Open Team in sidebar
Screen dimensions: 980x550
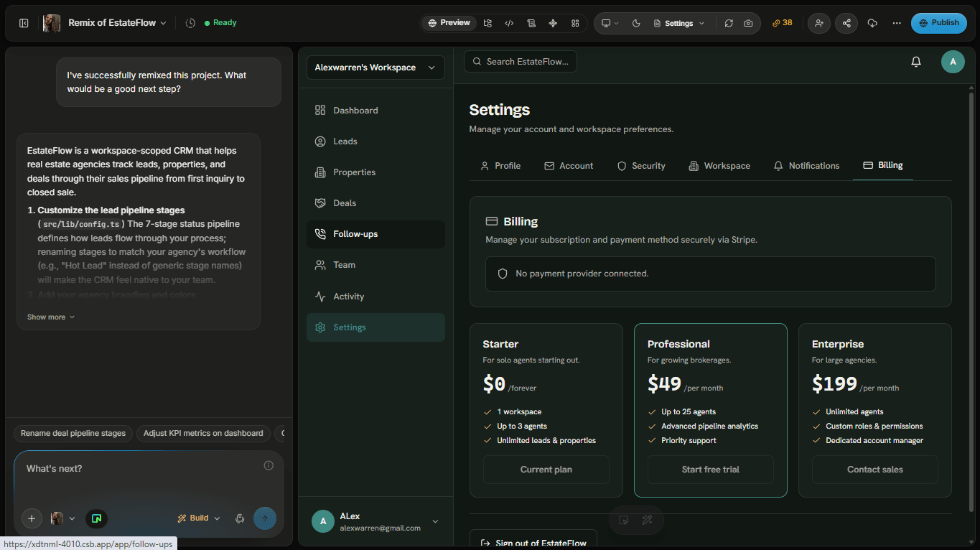tap(375, 265)
